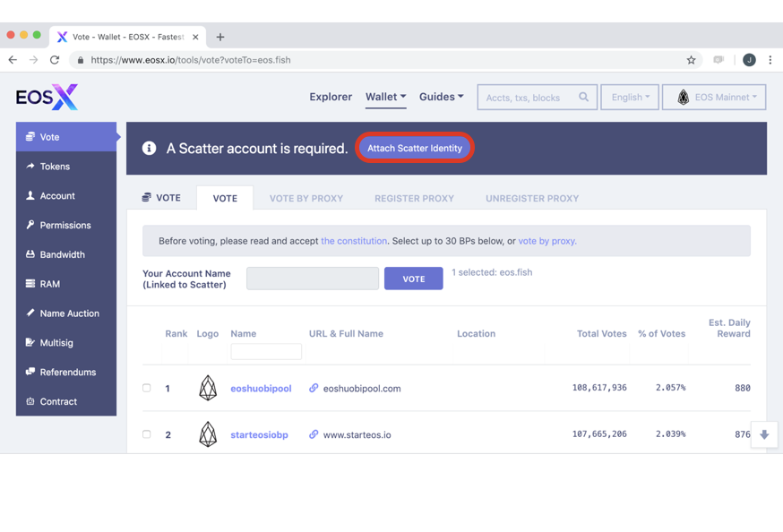Click starteosiobp's EOS logo

(x=208, y=434)
